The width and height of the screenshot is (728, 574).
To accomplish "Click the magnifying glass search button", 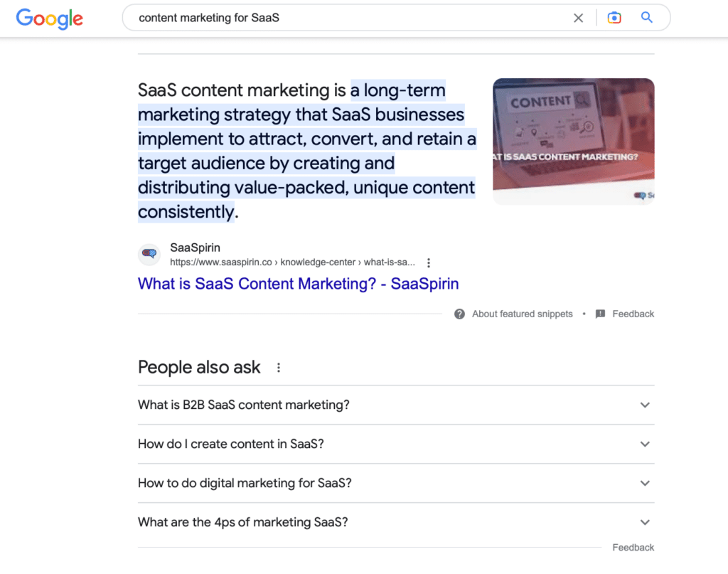I will click(647, 18).
